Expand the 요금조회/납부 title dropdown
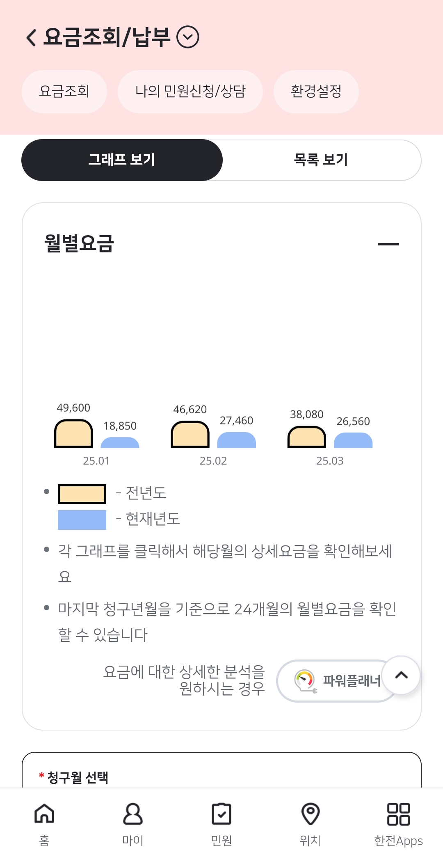 tap(187, 37)
